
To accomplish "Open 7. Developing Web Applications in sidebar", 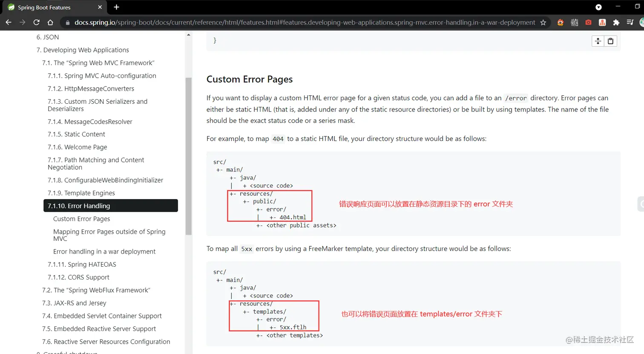I will click(x=83, y=50).
